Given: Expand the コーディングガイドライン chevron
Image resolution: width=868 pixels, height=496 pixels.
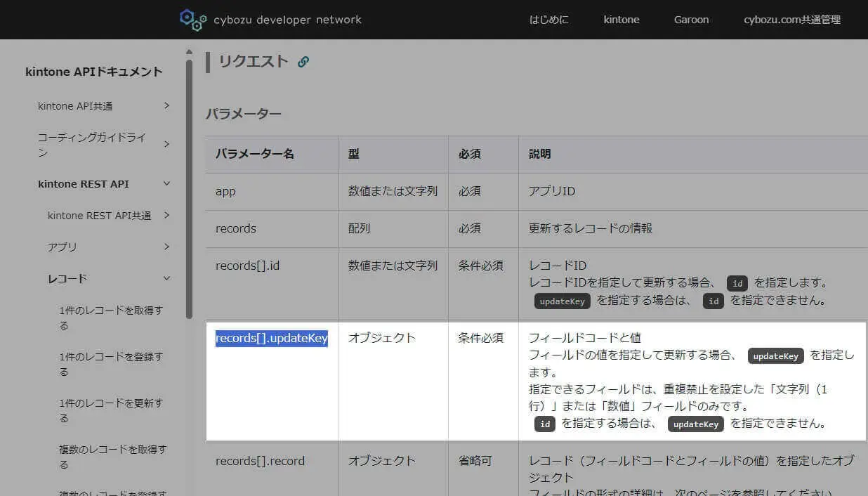Looking at the screenshot, I should [x=166, y=144].
